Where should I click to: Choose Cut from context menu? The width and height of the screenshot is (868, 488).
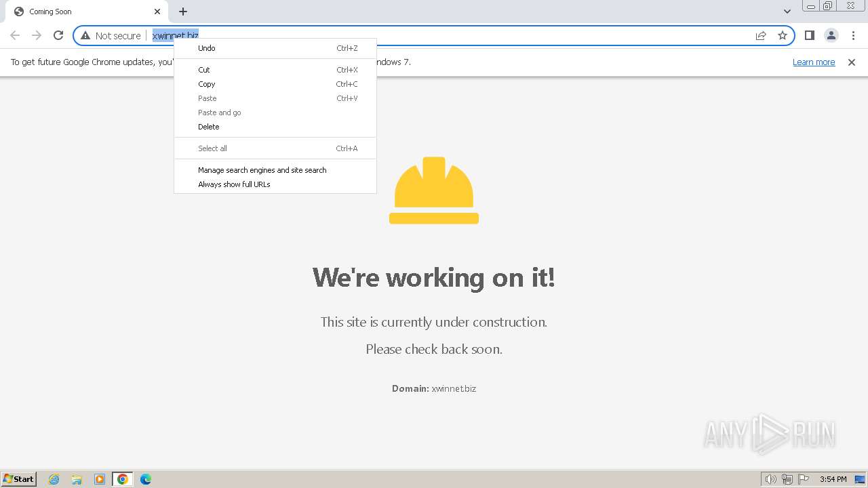point(275,70)
